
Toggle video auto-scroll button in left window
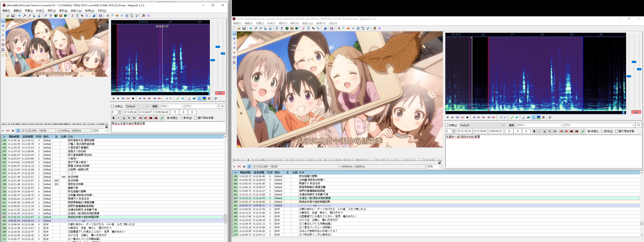(x=18, y=131)
